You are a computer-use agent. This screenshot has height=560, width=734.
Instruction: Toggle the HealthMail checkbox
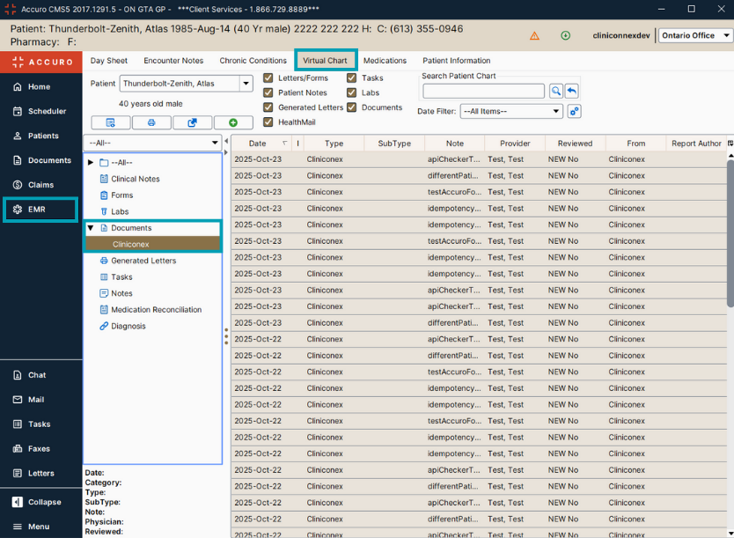(x=268, y=122)
